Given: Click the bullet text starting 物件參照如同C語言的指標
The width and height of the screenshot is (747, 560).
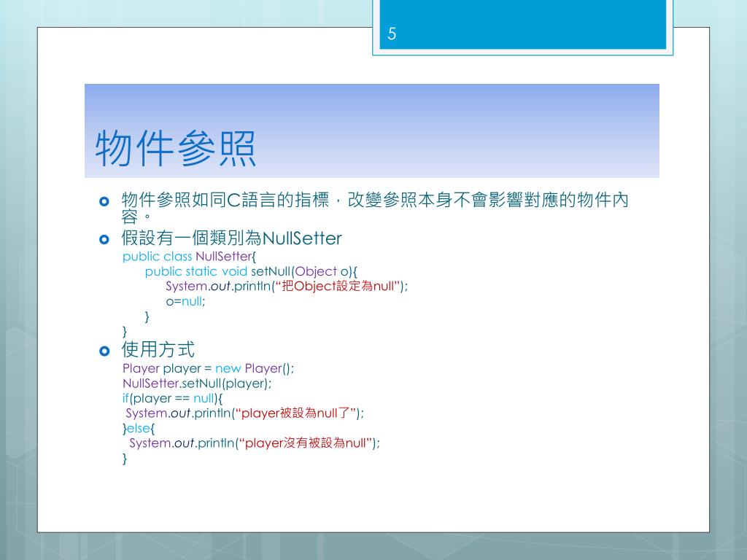Looking at the screenshot, I should coord(375,208).
